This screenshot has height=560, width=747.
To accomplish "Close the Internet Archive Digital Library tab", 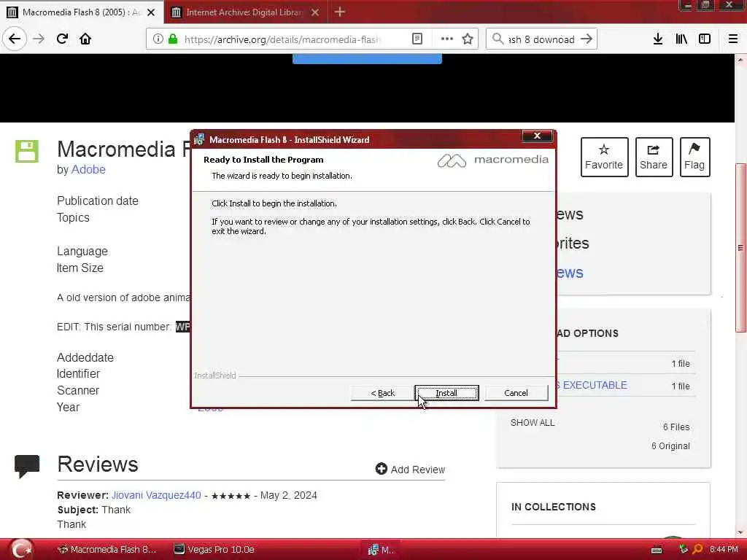I will coord(315,12).
